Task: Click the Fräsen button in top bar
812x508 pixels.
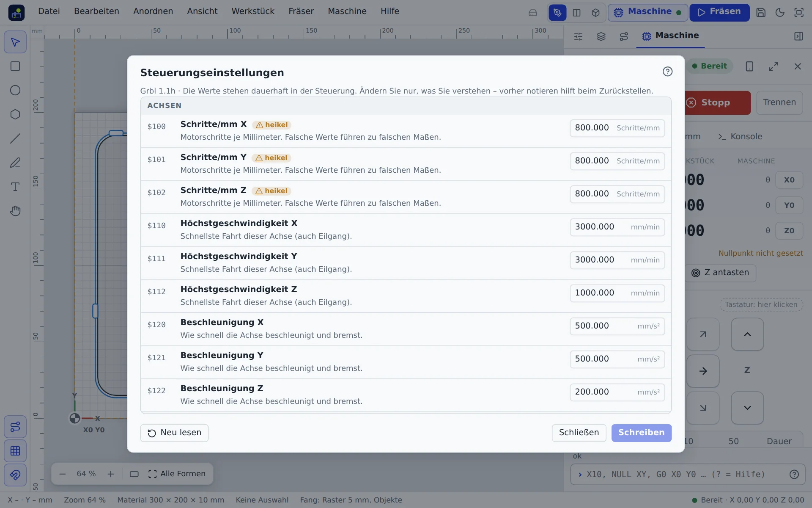Action: point(719,12)
